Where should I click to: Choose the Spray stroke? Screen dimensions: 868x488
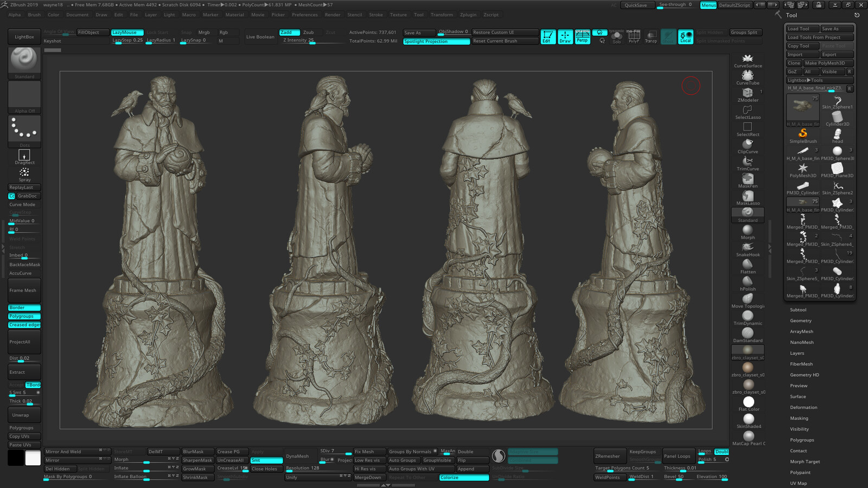coord(24,175)
